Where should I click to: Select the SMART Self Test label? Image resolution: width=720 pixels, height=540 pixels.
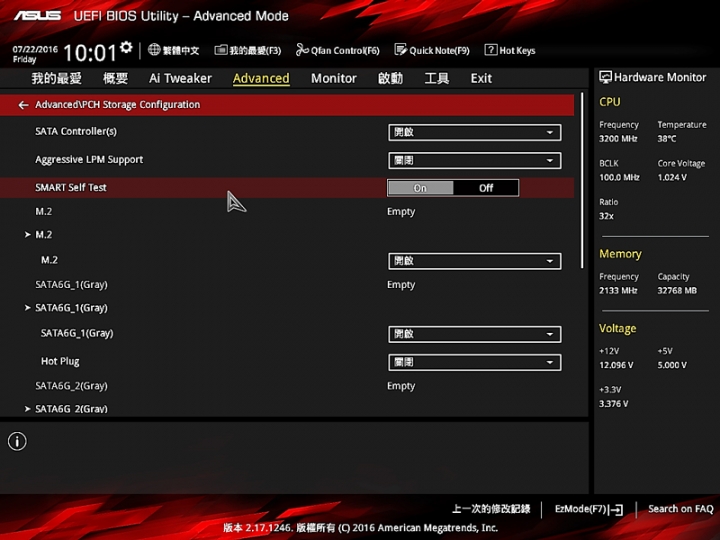tap(71, 187)
